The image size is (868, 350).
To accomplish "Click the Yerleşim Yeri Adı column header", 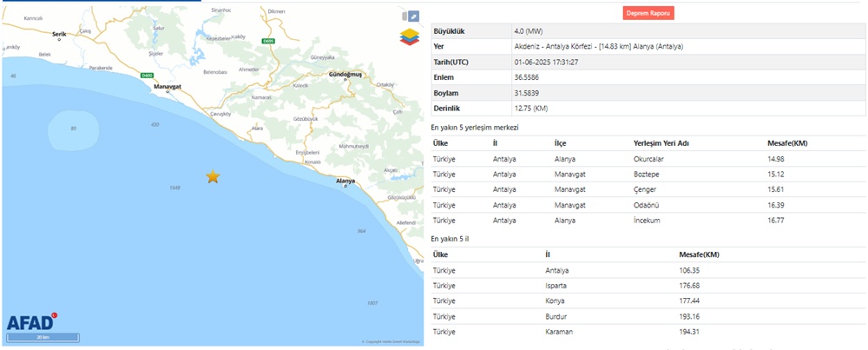I will point(661,142).
